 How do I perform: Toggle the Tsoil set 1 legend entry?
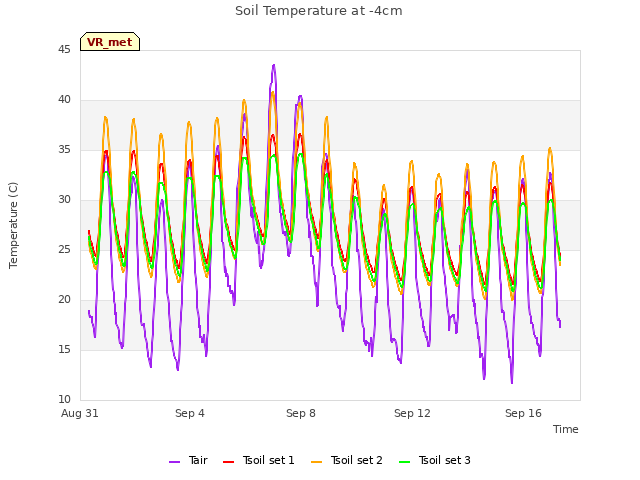259,460
